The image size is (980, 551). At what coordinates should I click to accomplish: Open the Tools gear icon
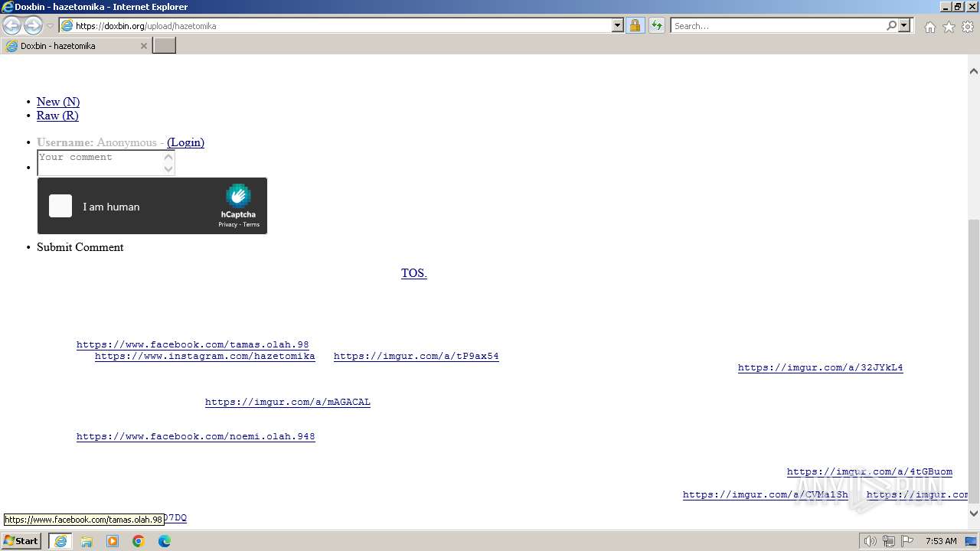(x=968, y=27)
